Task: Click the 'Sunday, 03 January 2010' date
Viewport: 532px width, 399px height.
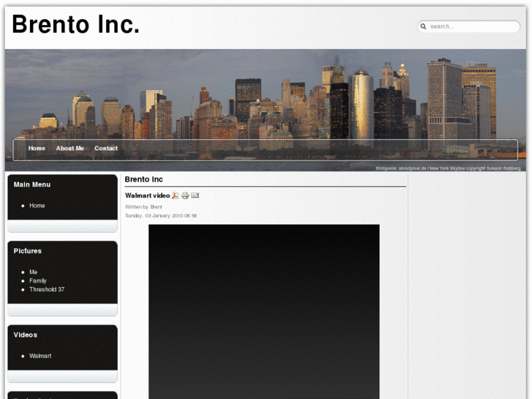Action: [161, 216]
